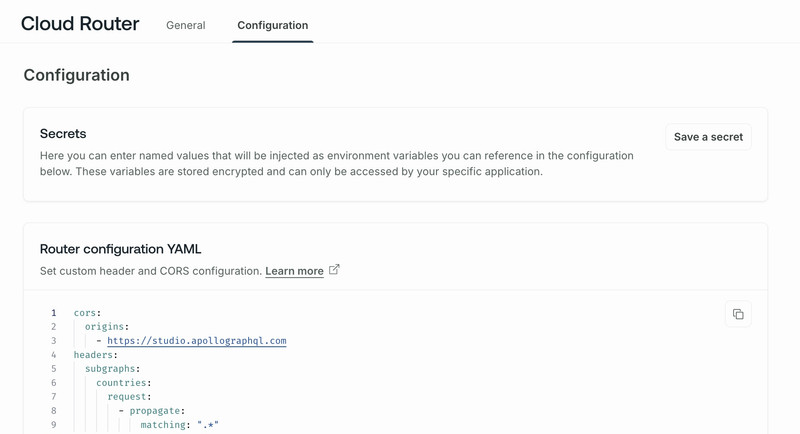Click the studio.apollographql.com URL in the YAML
800x434 pixels.
pos(196,341)
